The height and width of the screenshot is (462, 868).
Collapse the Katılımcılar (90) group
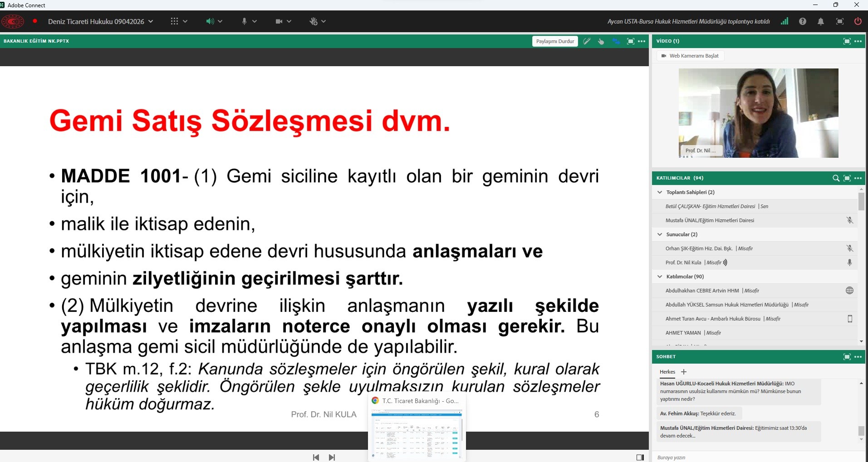[660, 277]
